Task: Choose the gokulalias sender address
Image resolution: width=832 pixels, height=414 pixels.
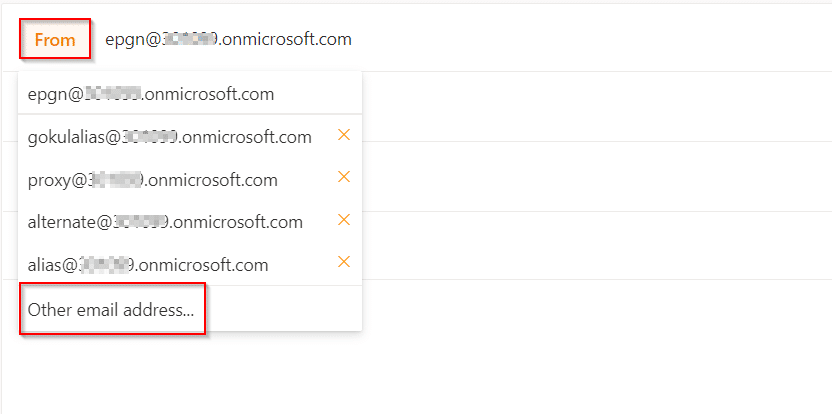Action: pos(170,137)
